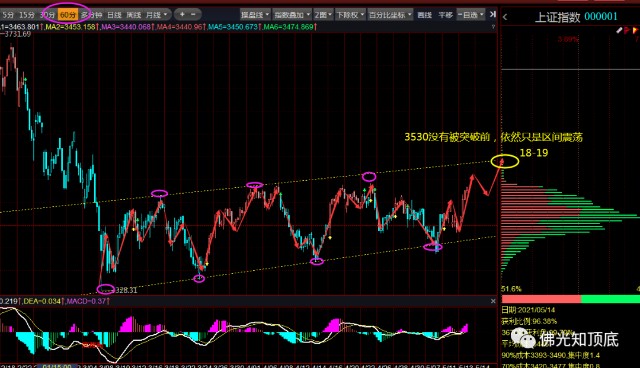Click green portion of profit ratio bar
640x368 pixels.
click(610, 299)
